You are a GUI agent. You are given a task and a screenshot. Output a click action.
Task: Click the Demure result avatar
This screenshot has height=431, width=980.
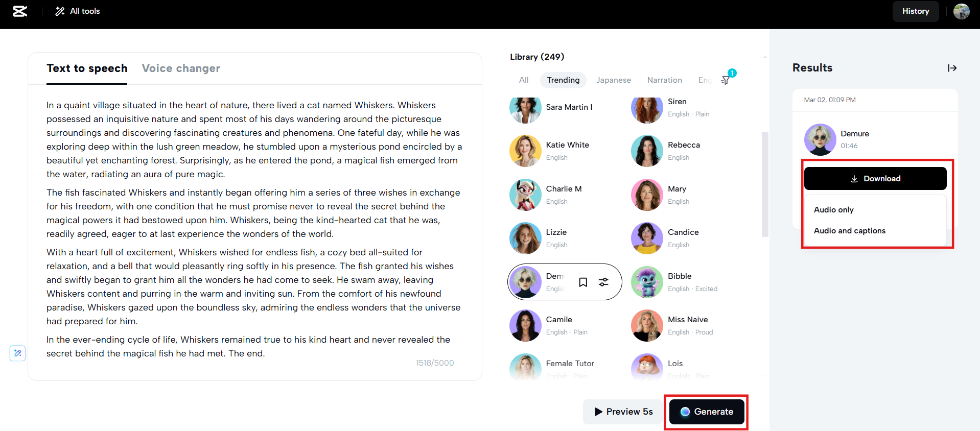pyautogui.click(x=820, y=139)
